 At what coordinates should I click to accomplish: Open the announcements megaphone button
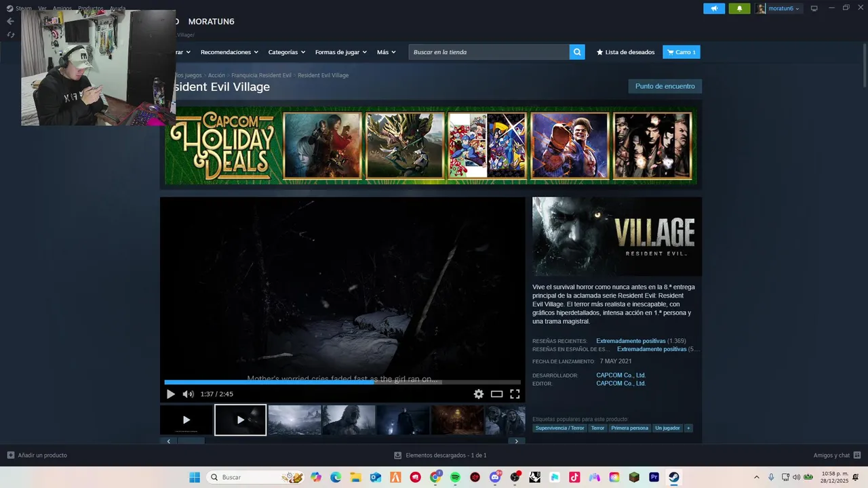[714, 9]
